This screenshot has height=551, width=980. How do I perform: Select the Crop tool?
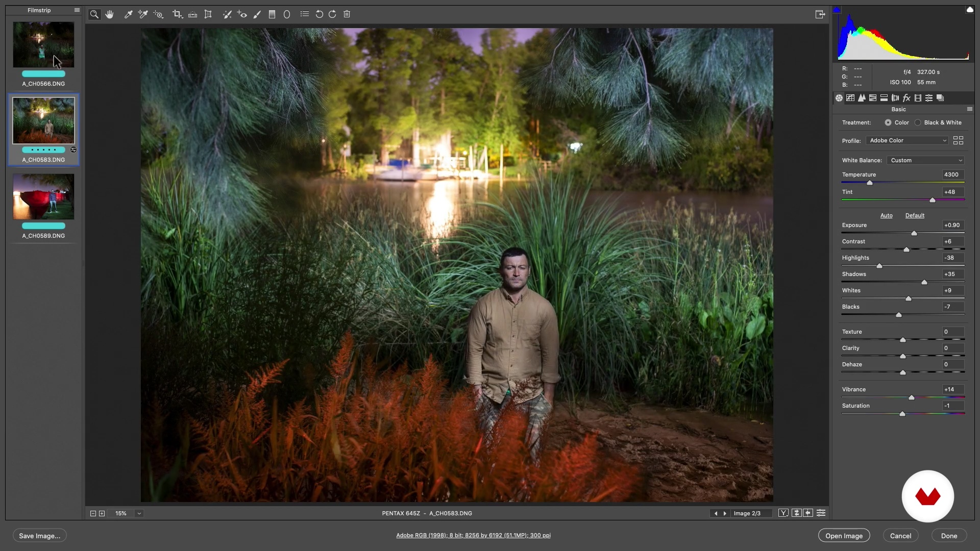click(x=177, y=14)
